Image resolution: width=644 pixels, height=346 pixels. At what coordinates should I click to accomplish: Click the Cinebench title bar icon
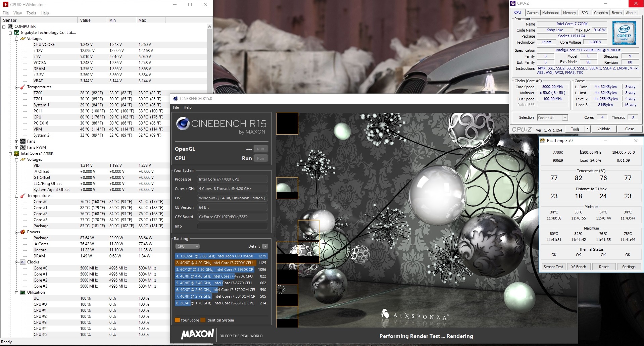point(175,98)
